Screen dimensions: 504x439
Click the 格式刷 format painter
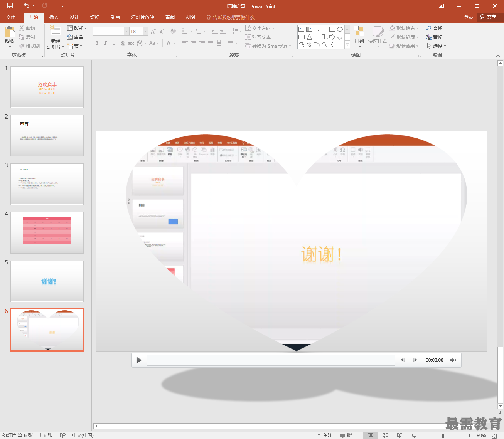[29, 46]
